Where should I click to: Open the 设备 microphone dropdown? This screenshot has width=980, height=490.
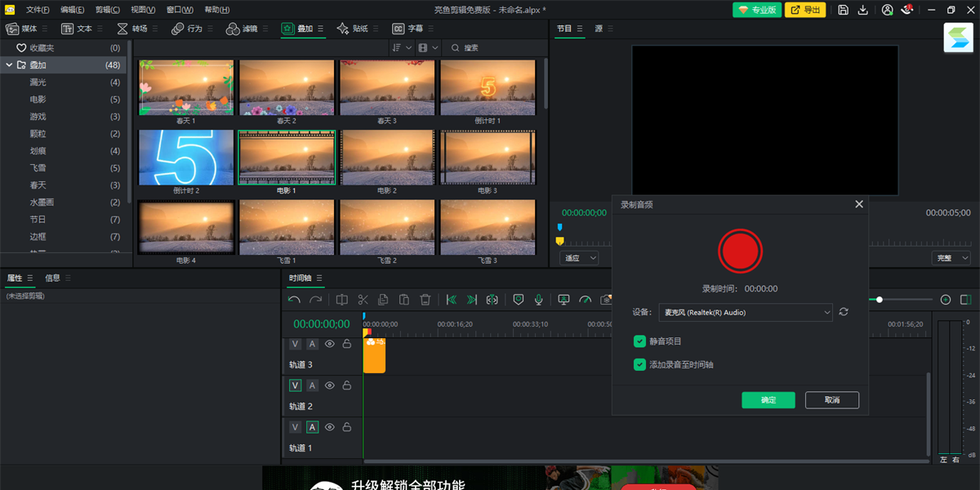click(746, 312)
